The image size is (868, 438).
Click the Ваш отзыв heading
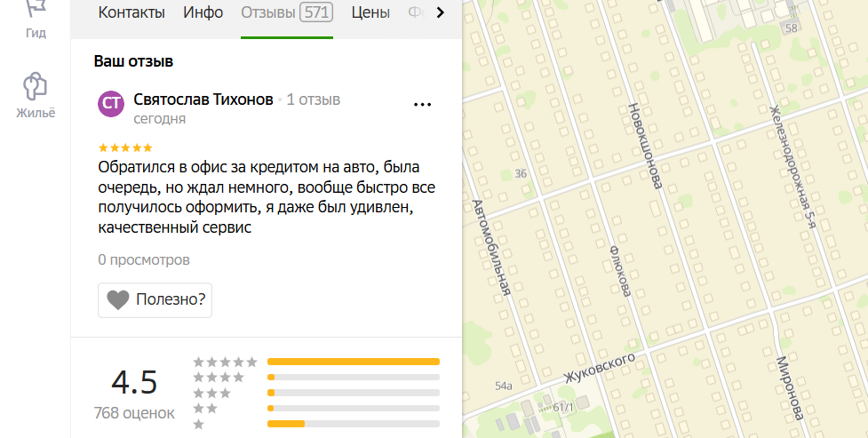pyautogui.click(x=133, y=61)
